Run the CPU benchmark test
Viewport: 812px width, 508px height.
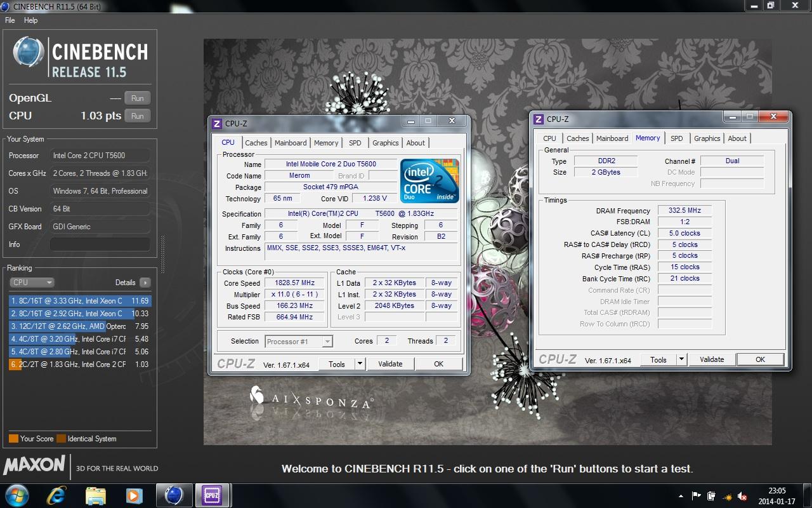click(138, 116)
